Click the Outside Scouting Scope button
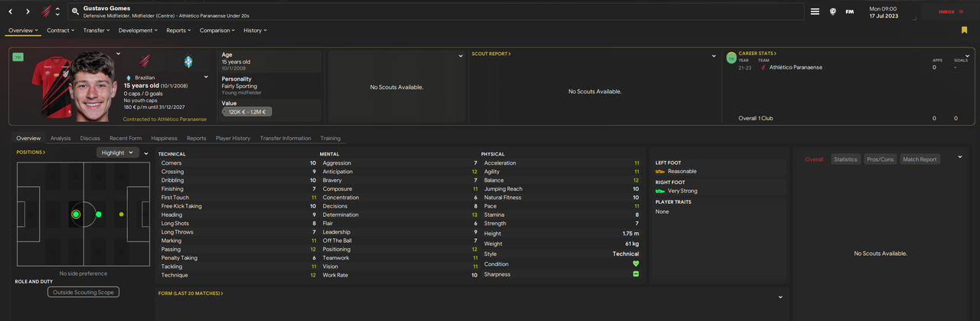980x321 pixels. (x=83, y=292)
